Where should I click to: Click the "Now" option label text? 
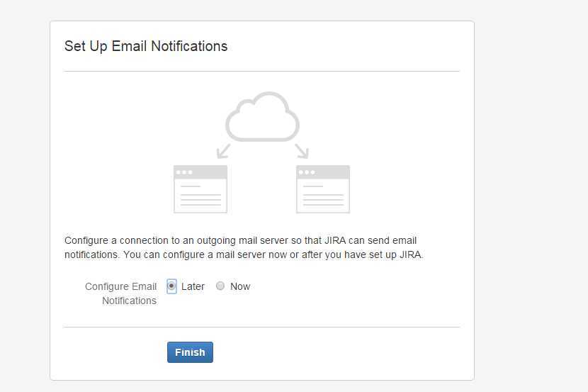[x=240, y=286]
